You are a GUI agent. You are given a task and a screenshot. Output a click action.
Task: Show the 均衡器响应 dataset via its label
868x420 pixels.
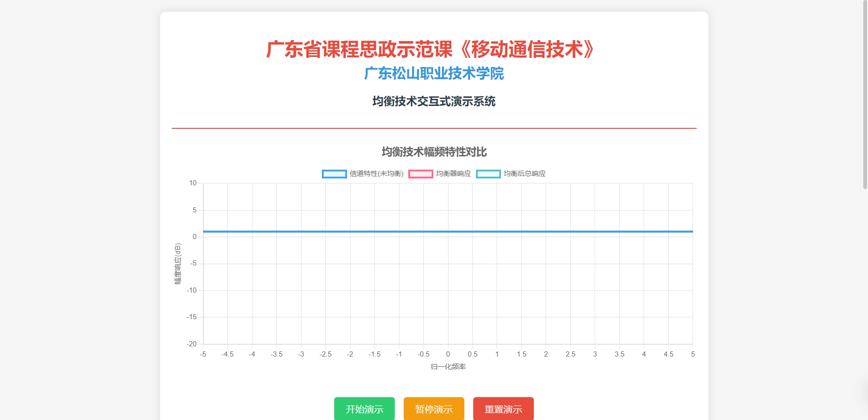pyautogui.click(x=453, y=174)
